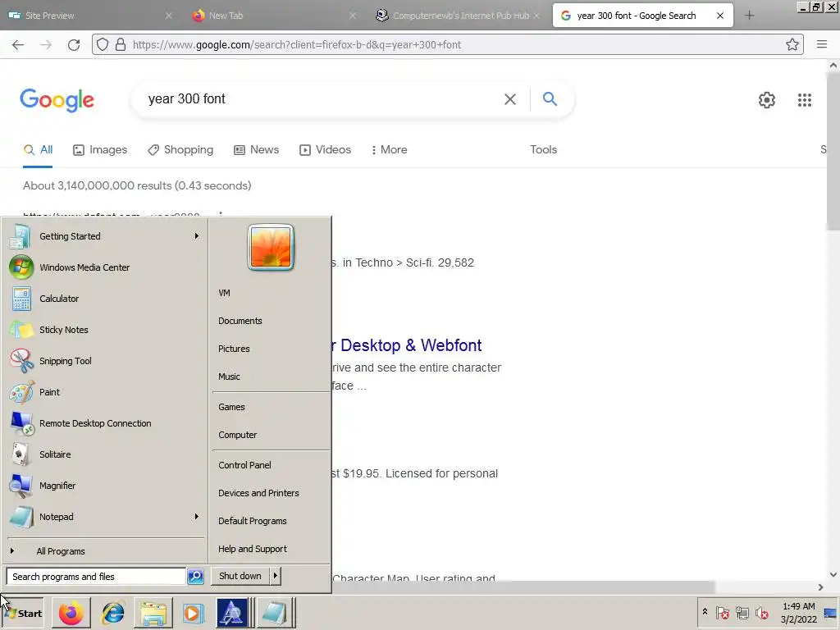This screenshot has height=630, width=840.
Task: Select the Shopping search tab
Action: tap(180, 150)
